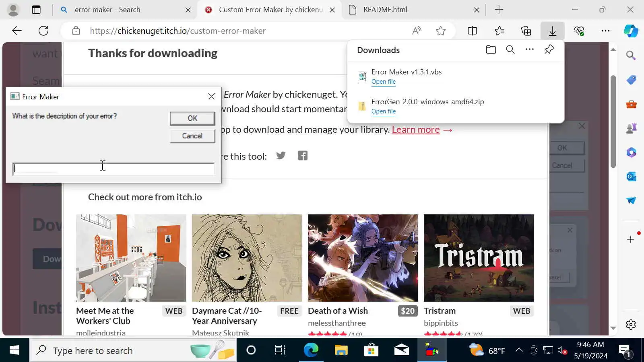The image size is (644, 362).
Task: Click Cancel in the Error Maker dialog
Action: (x=192, y=136)
